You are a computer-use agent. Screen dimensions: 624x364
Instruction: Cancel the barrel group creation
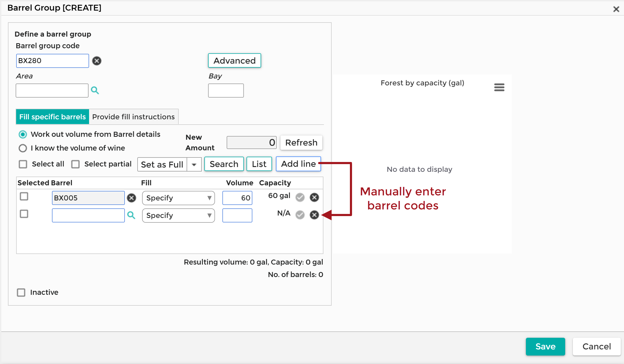(x=597, y=347)
